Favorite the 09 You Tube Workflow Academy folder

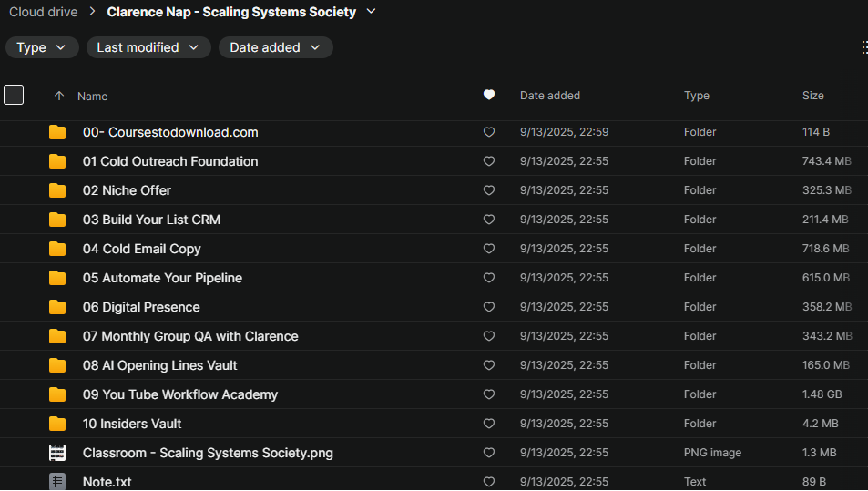coord(489,394)
